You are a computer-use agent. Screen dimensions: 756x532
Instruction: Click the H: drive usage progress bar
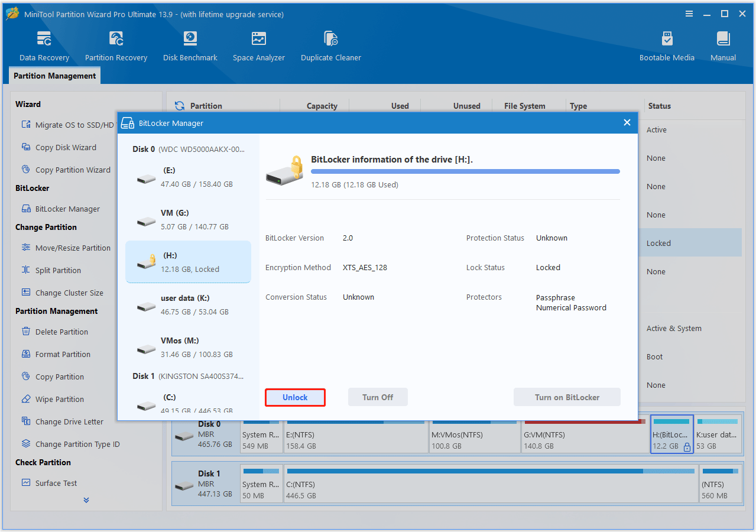click(465, 171)
